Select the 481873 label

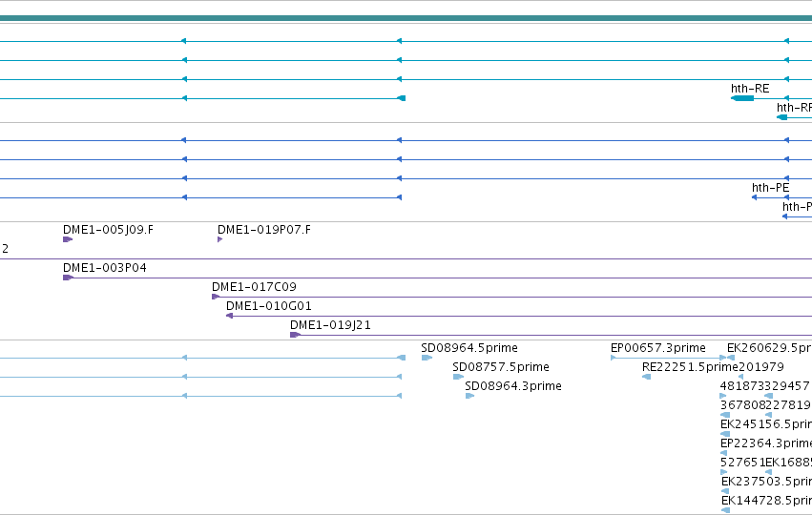(742, 386)
